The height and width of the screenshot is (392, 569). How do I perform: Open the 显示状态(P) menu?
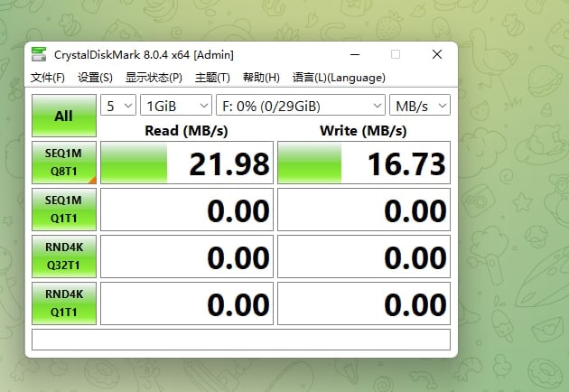coord(154,78)
